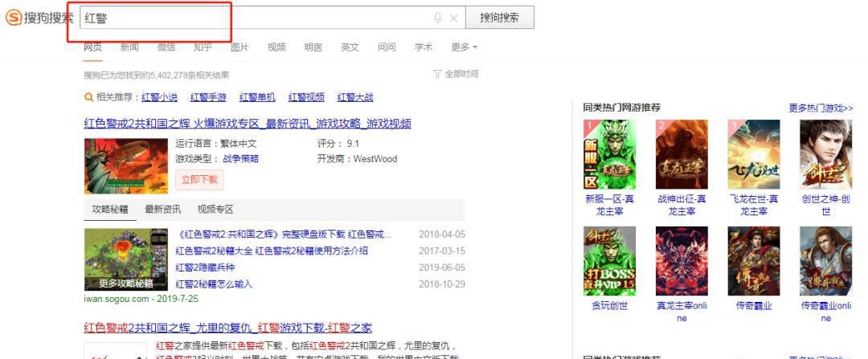The width and height of the screenshot is (868, 359).
Task: Click related suggestion 红警手游
Action: click(208, 97)
